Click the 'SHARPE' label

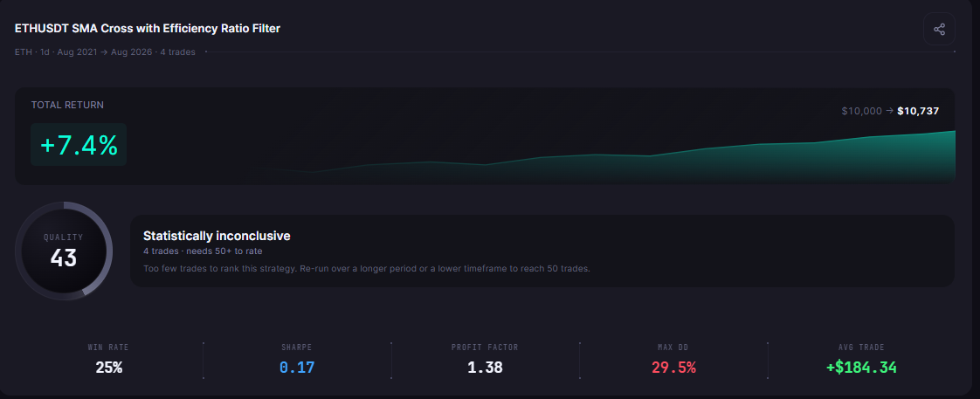297,347
